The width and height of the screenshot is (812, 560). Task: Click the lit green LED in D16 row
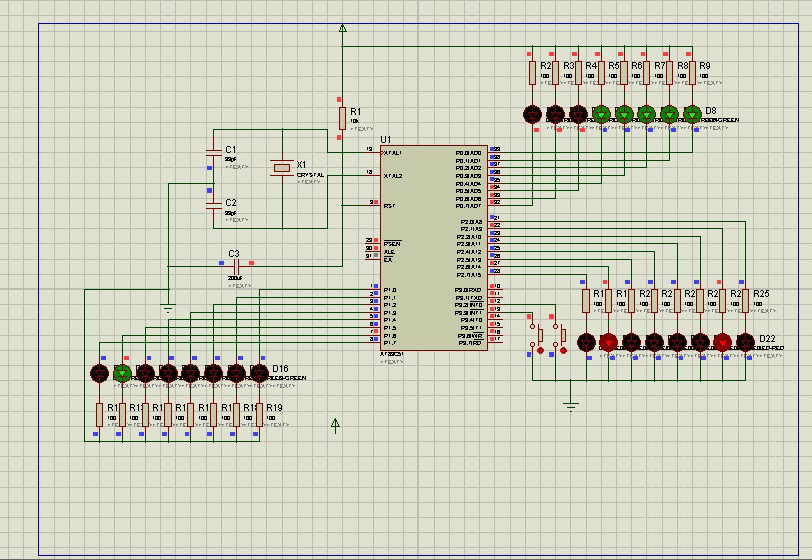pos(122,373)
